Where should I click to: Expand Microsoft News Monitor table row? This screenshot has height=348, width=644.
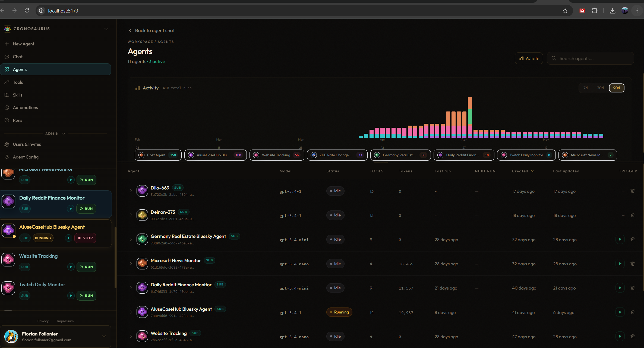[x=131, y=263]
